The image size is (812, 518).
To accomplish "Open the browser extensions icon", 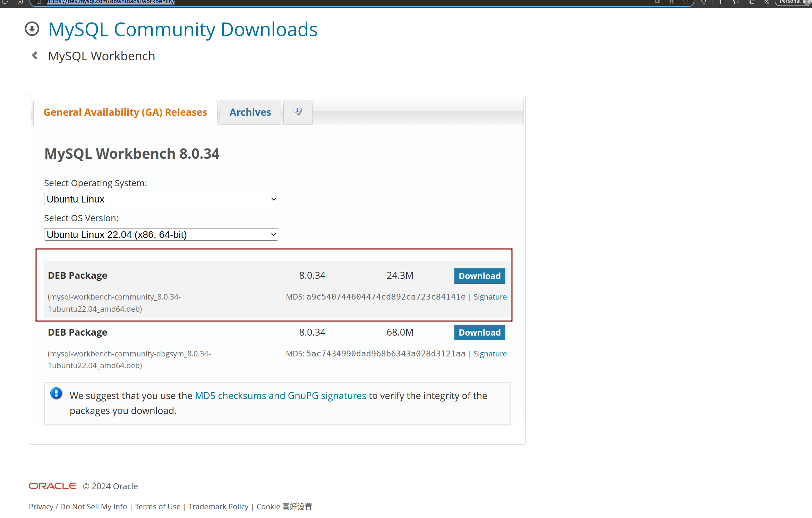I will coord(704,2).
